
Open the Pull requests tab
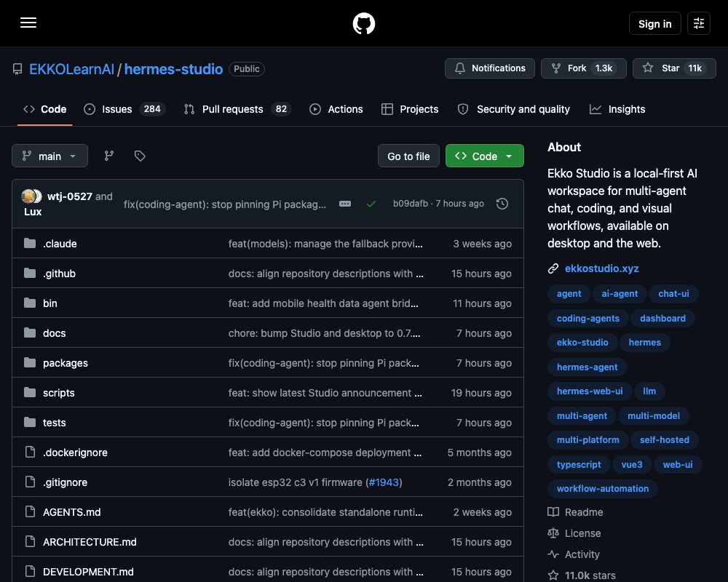pyautogui.click(x=237, y=109)
